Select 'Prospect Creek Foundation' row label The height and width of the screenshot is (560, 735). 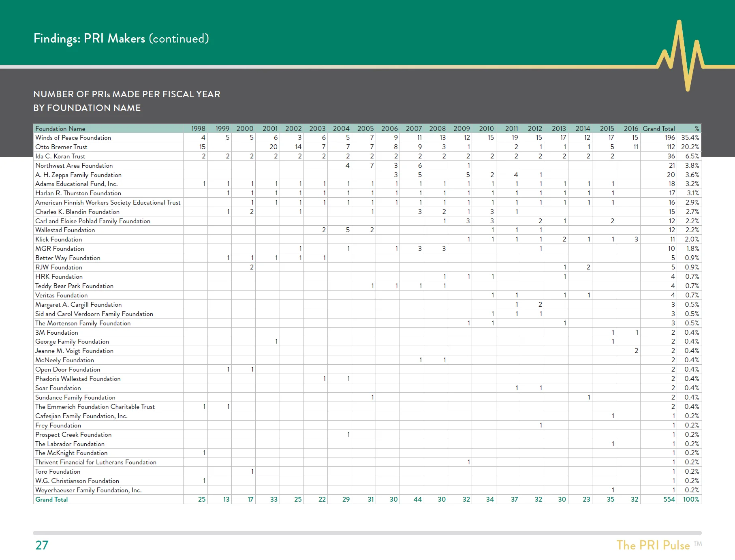73,435
